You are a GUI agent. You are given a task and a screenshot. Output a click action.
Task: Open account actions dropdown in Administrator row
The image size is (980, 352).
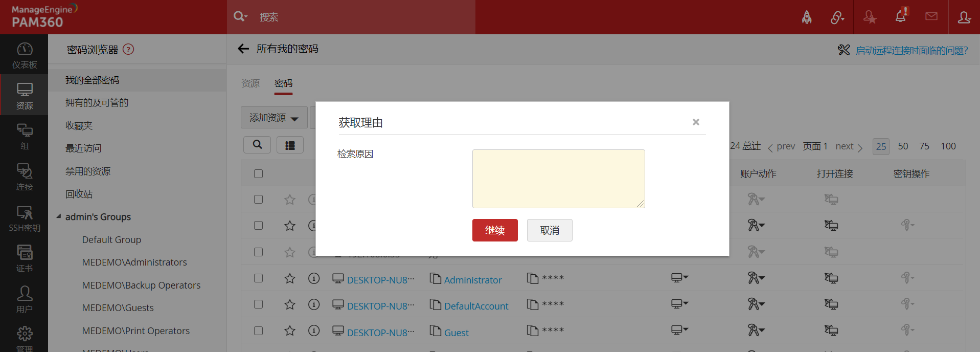(756, 278)
